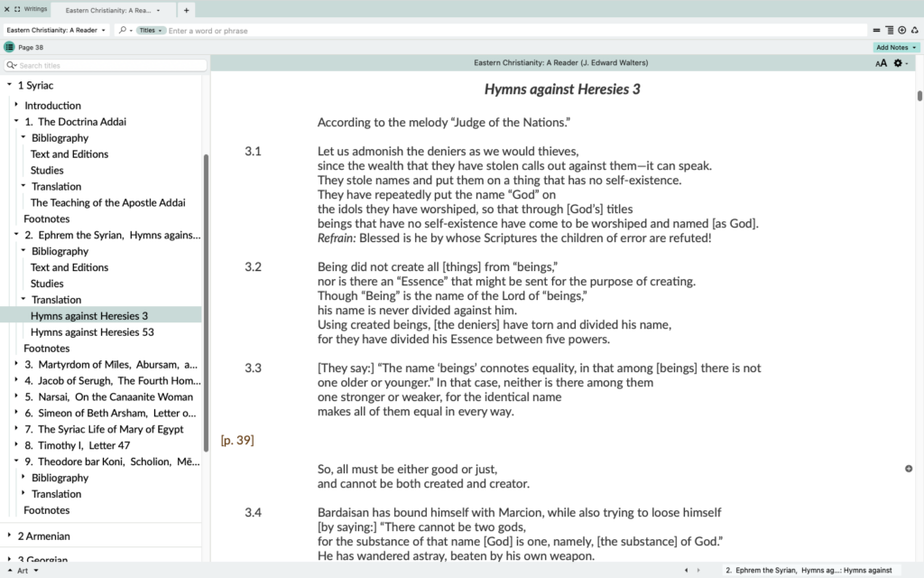Open The Teaching of the Apostle Addai
924x578 pixels.
pyautogui.click(x=107, y=202)
